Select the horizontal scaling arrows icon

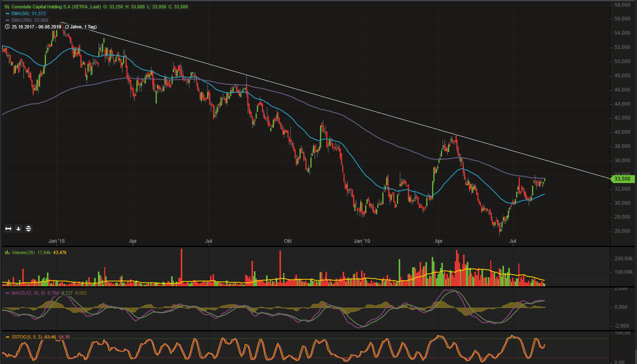[x=8, y=229]
